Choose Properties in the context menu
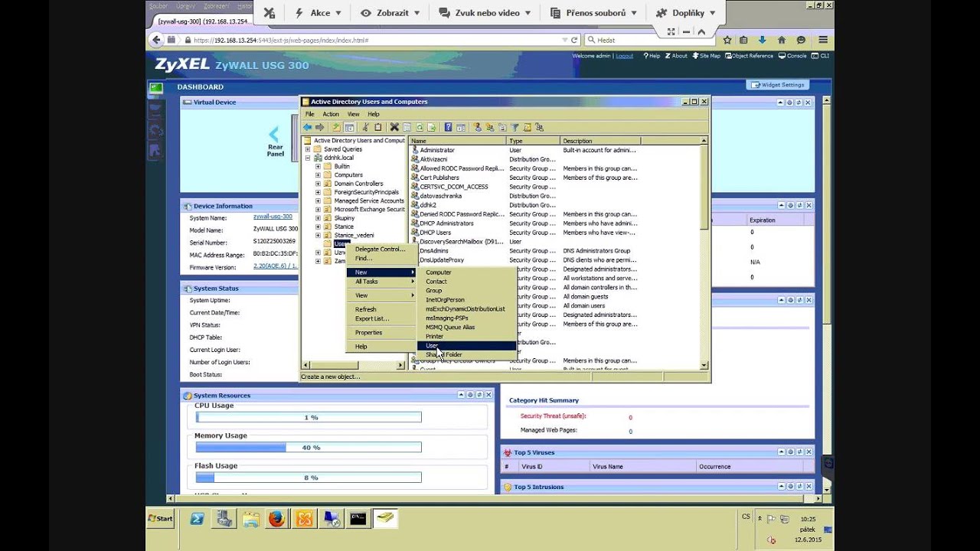 (381, 333)
